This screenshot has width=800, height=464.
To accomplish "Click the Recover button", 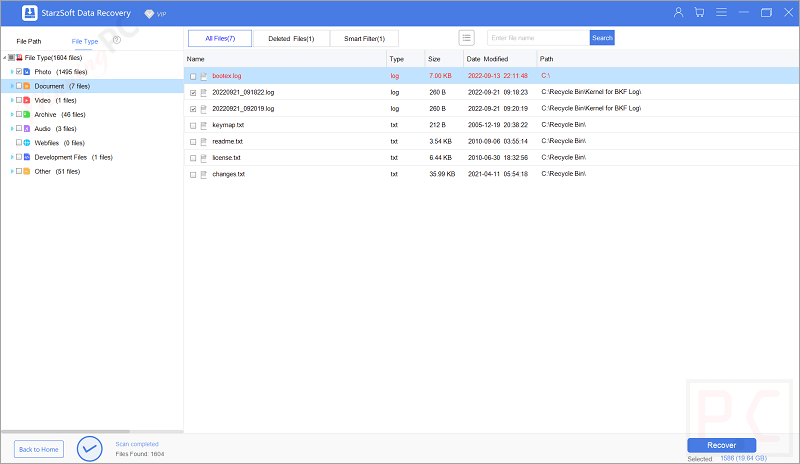I will tap(721, 445).
